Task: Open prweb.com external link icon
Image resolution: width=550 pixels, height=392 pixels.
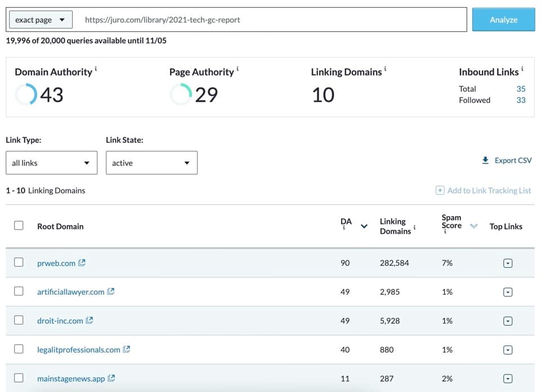Action: point(82,263)
